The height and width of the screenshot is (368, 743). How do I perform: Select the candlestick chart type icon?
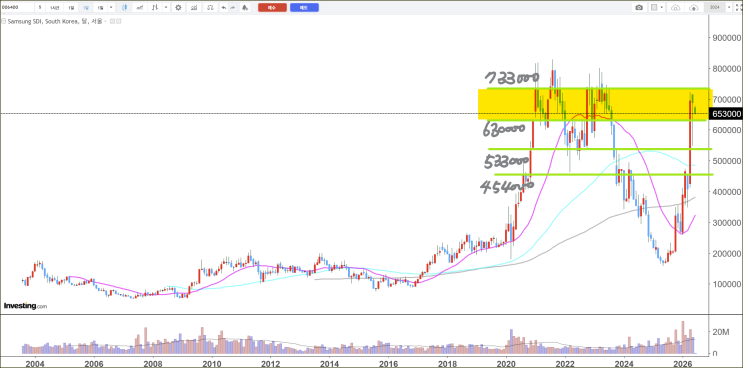pyautogui.click(x=124, y=8)
